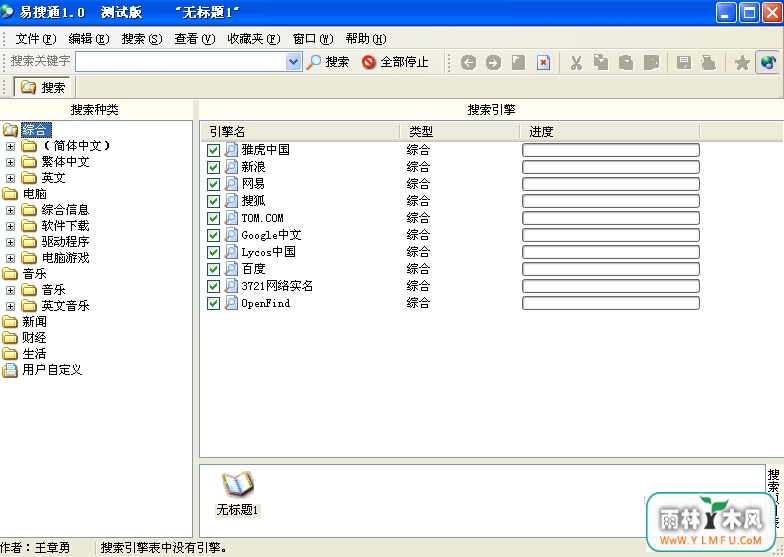This screenshot has height=557, width=784.
Task: Click the 百度 engine icon
Action: click(231, 268)
